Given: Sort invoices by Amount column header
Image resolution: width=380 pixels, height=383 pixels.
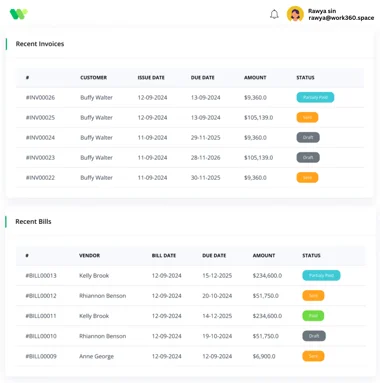Looking at the screenshot, I should [255, 78].
